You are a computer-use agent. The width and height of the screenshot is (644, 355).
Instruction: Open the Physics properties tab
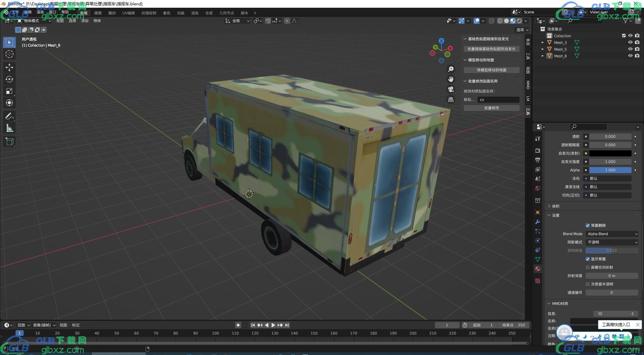tap(538, 241)
